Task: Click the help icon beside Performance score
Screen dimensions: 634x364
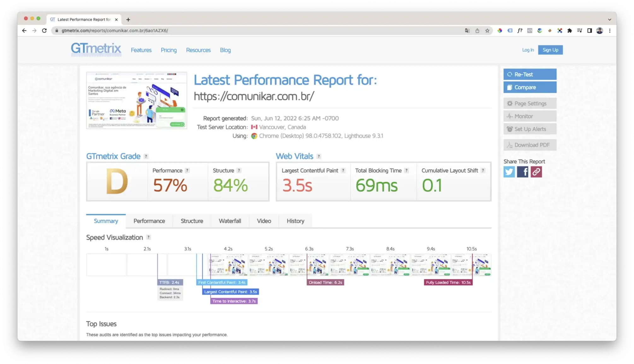Action: (187, 171)
